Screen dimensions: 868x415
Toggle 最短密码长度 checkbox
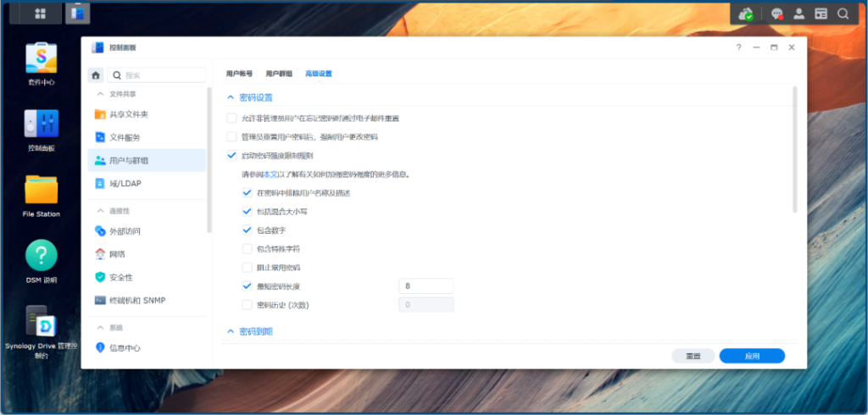coord(247,286)
